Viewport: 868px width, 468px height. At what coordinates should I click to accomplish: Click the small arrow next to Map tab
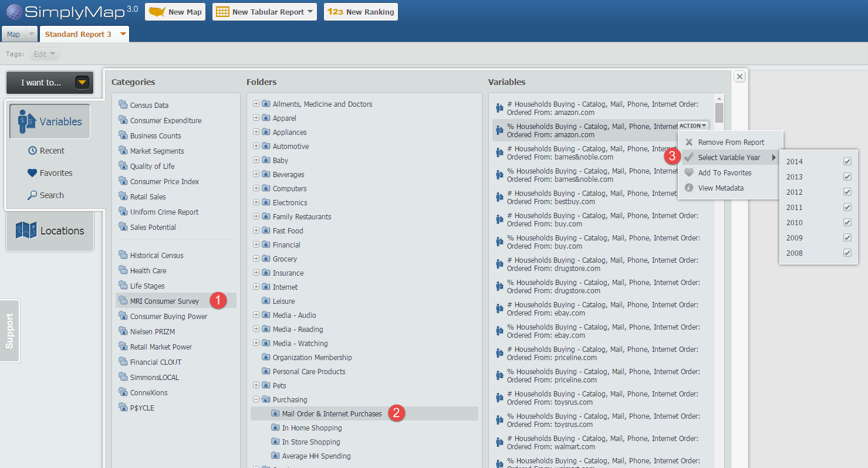(x=32, y=34)
